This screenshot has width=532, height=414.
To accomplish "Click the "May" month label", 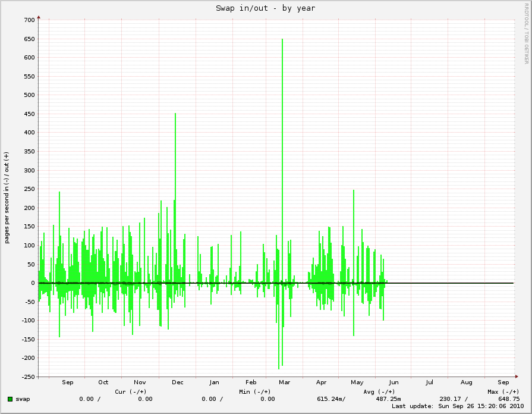I will click(357, 382).
